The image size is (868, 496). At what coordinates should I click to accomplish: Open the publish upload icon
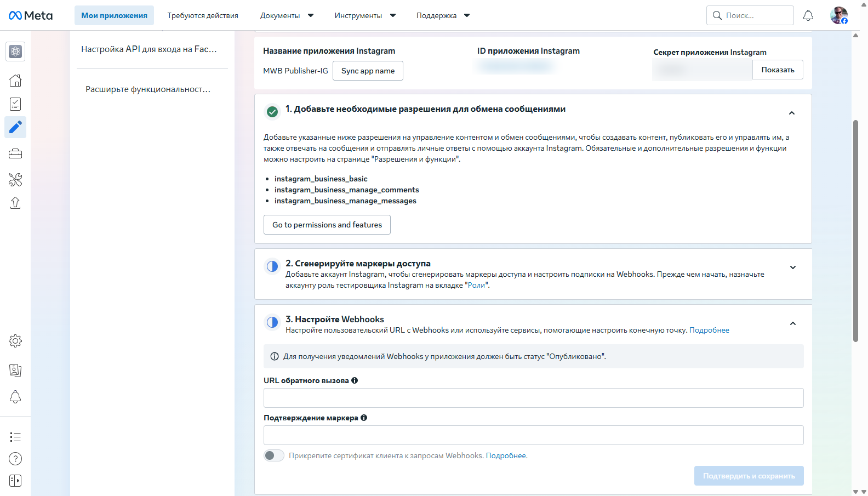pyautogui.click(x=15, y=203)
